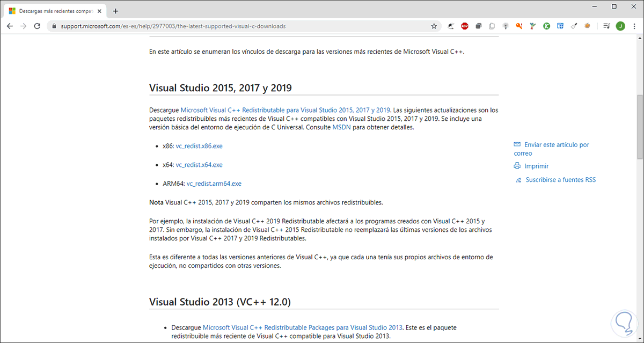Click the light bulb extension icon

point(506,26)
